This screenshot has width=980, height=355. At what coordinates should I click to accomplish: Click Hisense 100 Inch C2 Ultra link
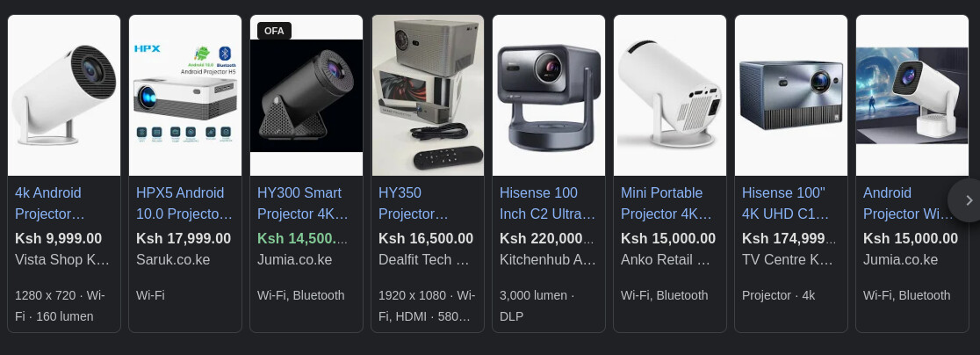547,203
